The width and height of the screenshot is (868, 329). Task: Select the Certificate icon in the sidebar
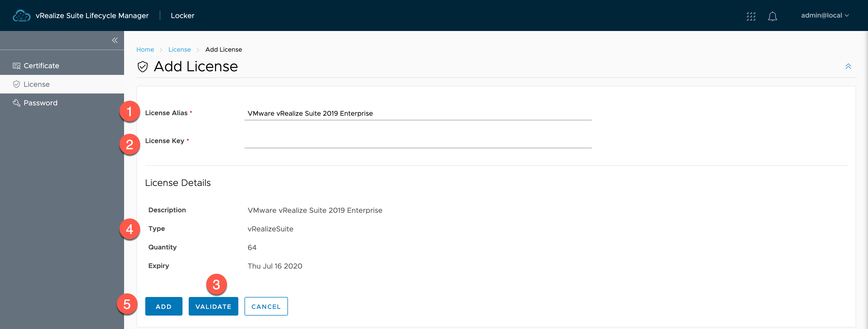pyautogui.click(x=16, y=65)
